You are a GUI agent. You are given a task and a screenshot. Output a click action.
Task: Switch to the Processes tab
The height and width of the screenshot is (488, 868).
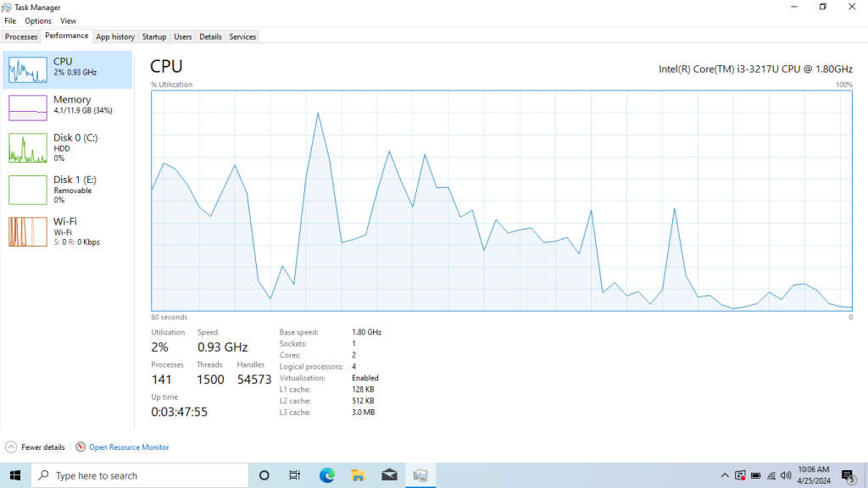(x=20, y=36)
